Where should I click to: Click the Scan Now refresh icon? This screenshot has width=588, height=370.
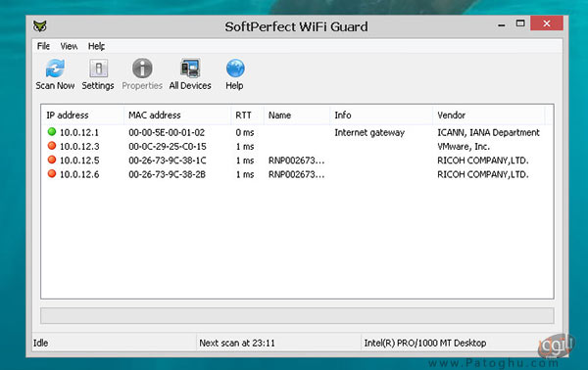click(55, 69)
